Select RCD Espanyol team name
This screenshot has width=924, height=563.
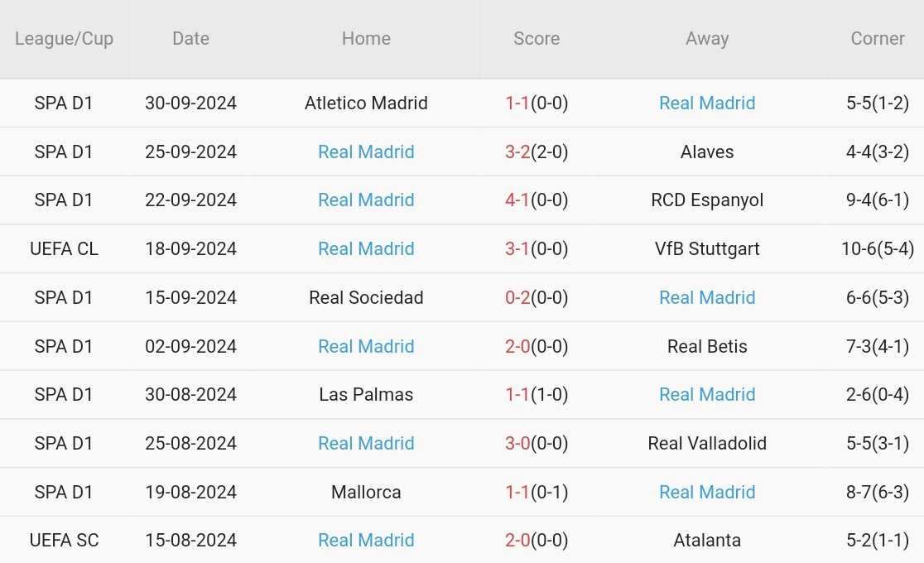(707, 200)
